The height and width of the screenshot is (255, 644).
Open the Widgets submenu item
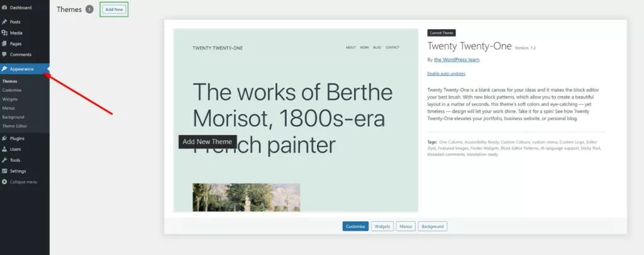10,99
